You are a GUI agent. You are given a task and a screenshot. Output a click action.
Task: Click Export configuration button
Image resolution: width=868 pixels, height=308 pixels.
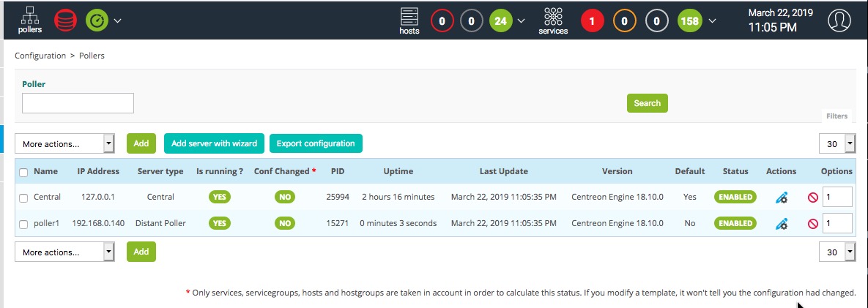tap(316, 143)
